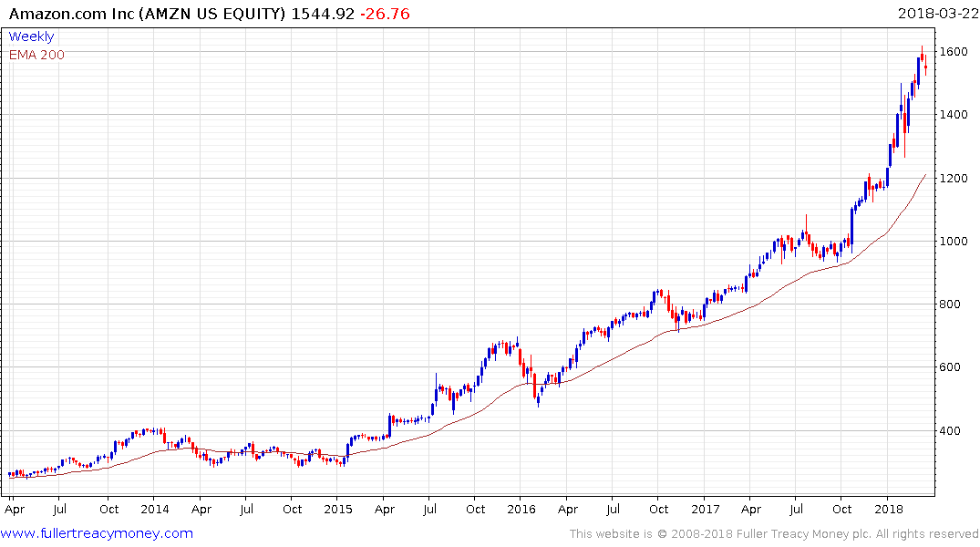Click the 2016 time axis label
This screenshot has width=980, height=547.
click(521, 509)
